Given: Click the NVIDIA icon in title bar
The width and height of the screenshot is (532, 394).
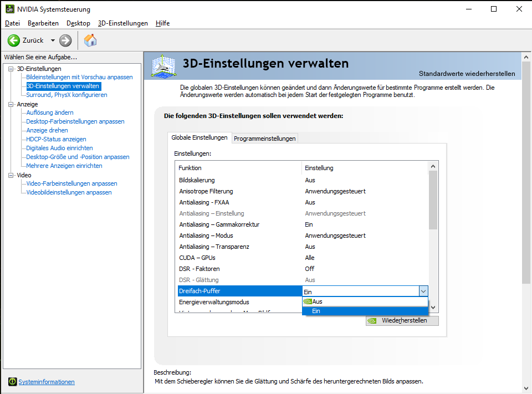Looking at the screenshot, I should [9, 9].
